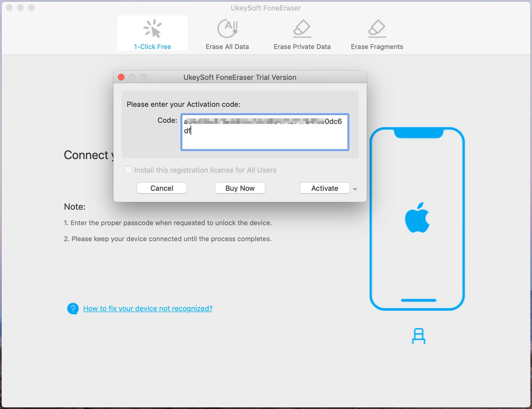Screen dimensions: 532x409
Task: Click the help question mark icon
Action: [72, 308]
